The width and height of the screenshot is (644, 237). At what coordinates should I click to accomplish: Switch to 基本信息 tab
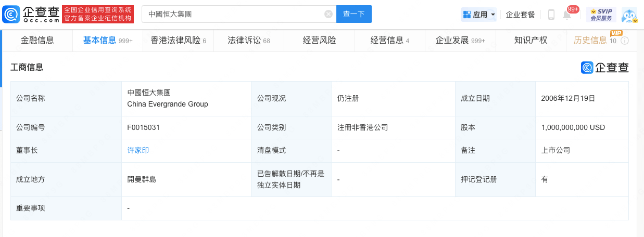tap(108, 40)
